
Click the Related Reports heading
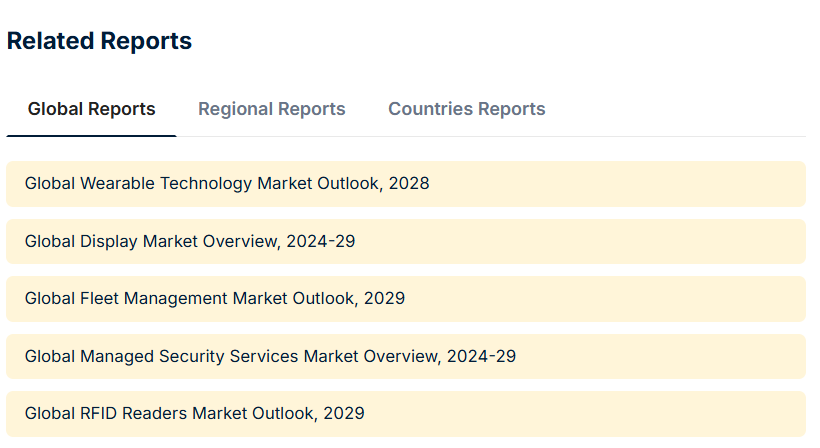click(99, 41)
